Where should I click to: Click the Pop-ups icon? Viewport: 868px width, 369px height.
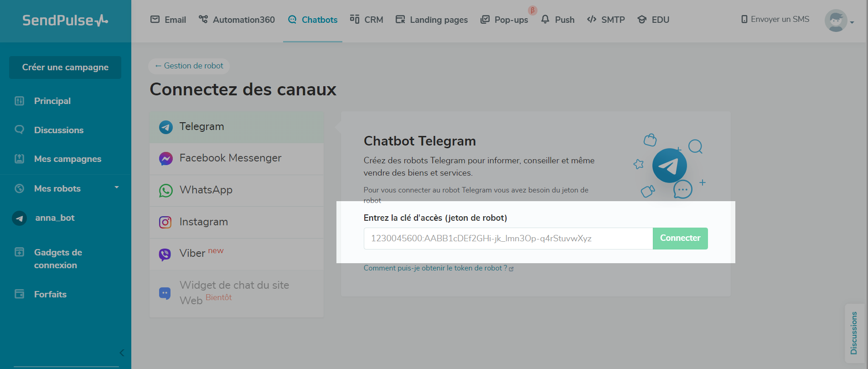pyautogui.click(x=485, y=20)
